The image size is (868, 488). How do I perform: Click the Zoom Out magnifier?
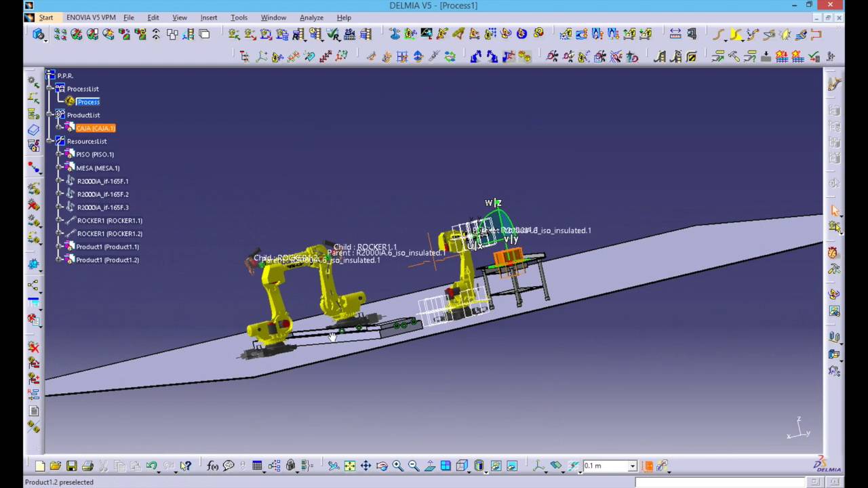[x=414, y=466]
